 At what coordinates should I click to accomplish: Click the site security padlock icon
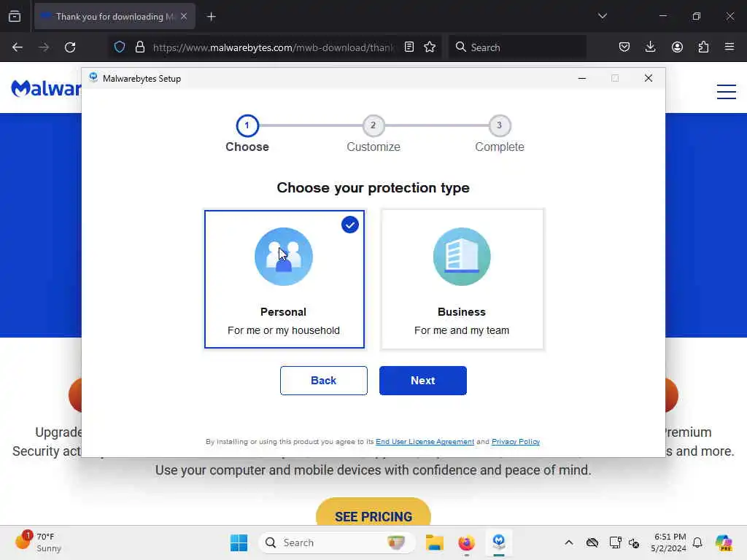click(139, 47)
